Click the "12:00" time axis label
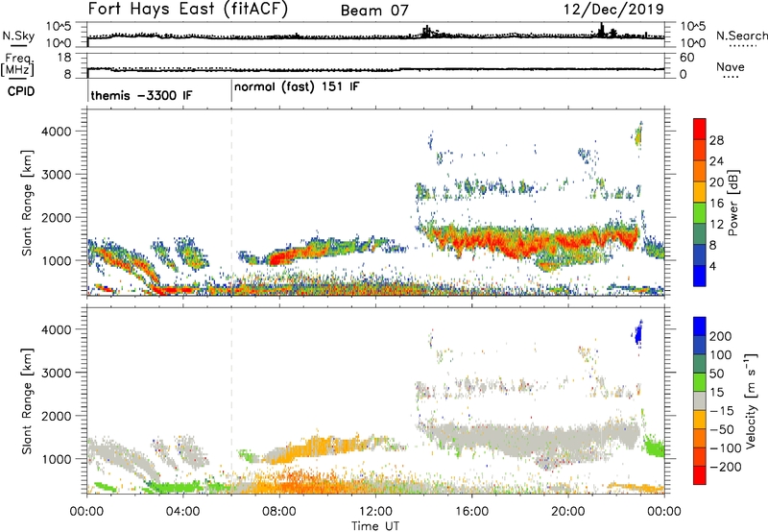 (375, 512)
